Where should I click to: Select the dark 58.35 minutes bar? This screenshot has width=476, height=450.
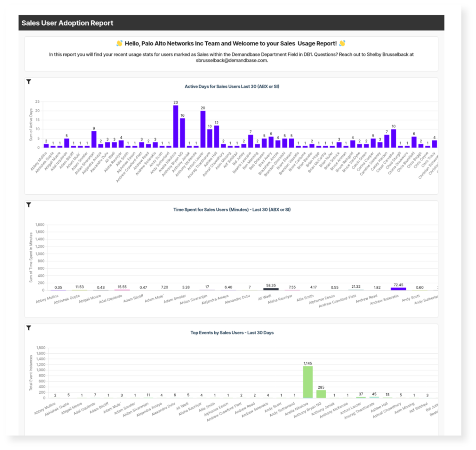(271, 289)
